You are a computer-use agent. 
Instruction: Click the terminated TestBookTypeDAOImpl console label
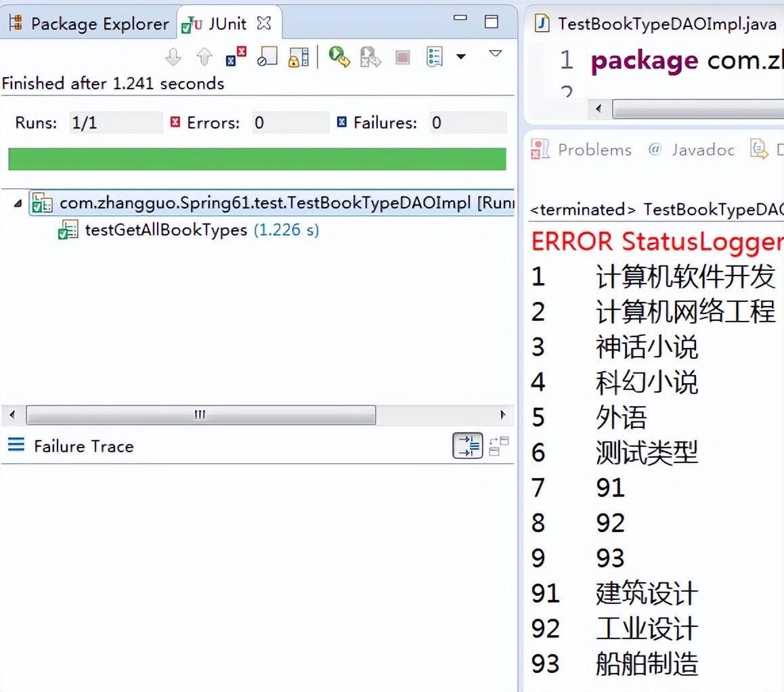tap(656, 209)
